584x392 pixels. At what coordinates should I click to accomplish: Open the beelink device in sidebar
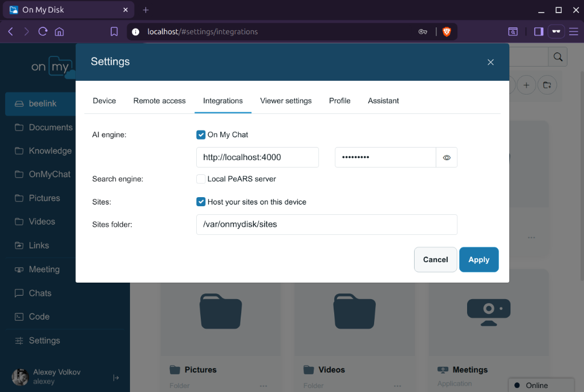click(x=40, y=104)
